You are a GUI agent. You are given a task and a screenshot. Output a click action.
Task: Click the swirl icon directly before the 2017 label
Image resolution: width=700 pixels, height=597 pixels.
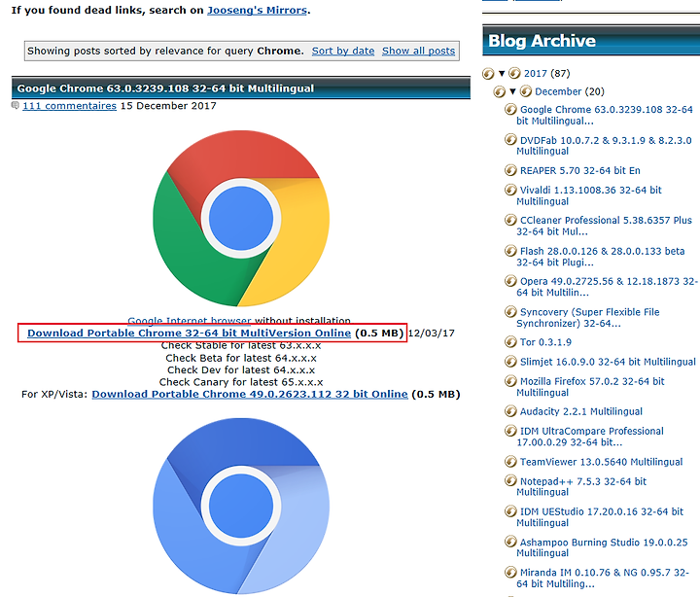pos(514,73)
